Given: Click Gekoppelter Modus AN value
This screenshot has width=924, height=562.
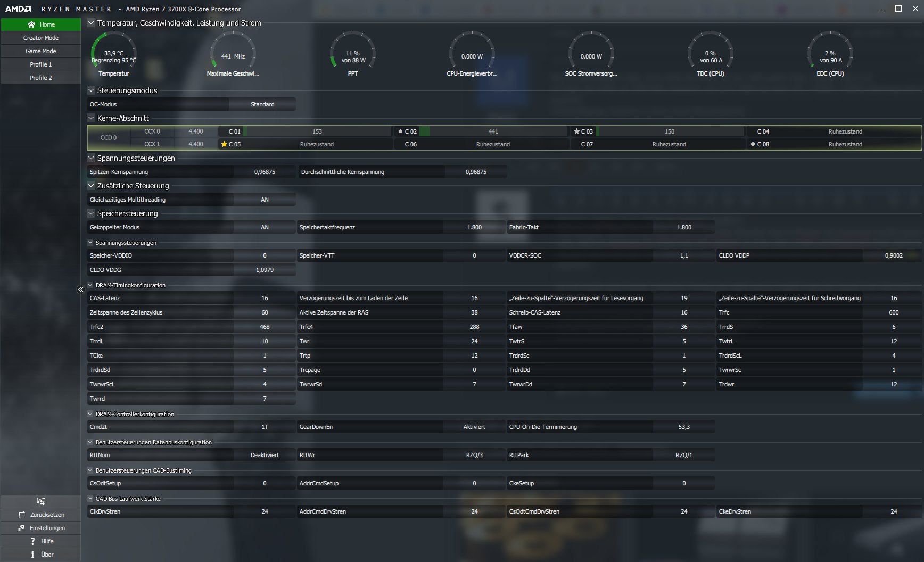Looking at the screenshot, I should click(265, 227).
